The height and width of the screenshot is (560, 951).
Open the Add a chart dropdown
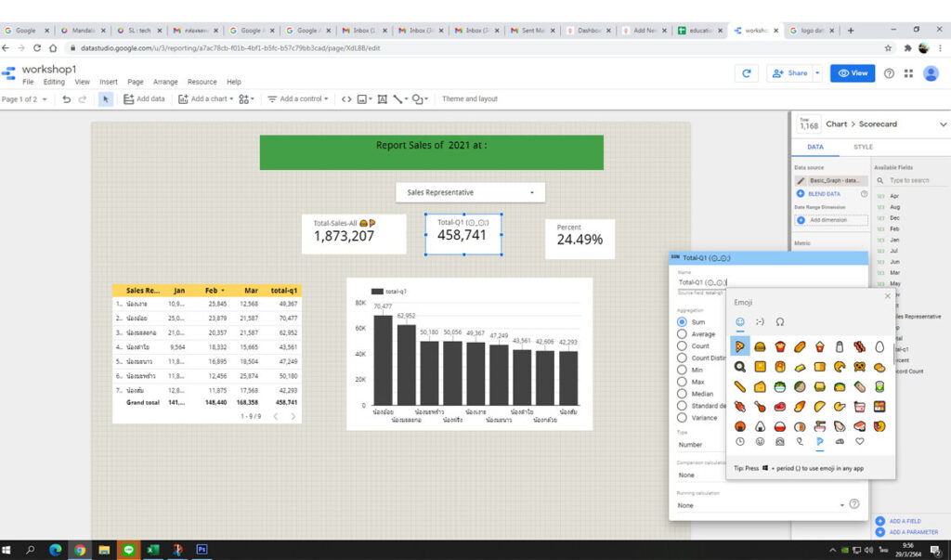pos(205,98)
